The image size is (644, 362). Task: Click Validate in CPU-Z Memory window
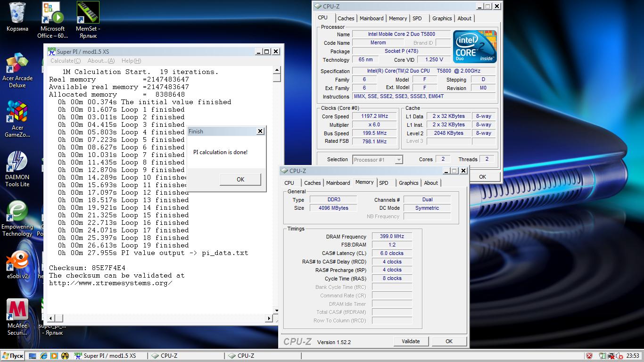pos(411,341)
